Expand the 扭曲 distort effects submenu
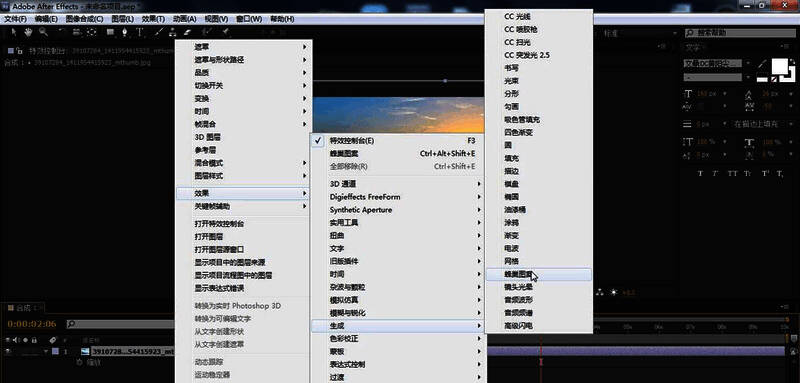Image resolution: width=800 pixels, height=383 pixels. pos(396,236)
